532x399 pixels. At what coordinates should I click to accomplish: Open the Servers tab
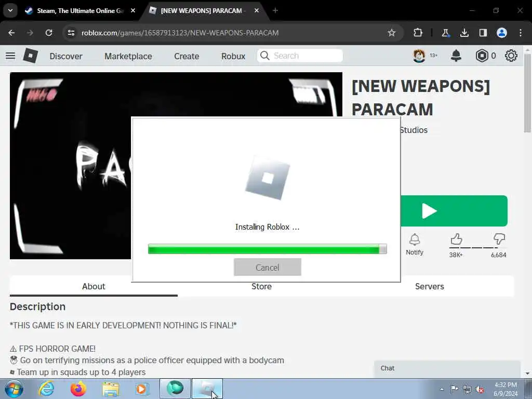430,286
